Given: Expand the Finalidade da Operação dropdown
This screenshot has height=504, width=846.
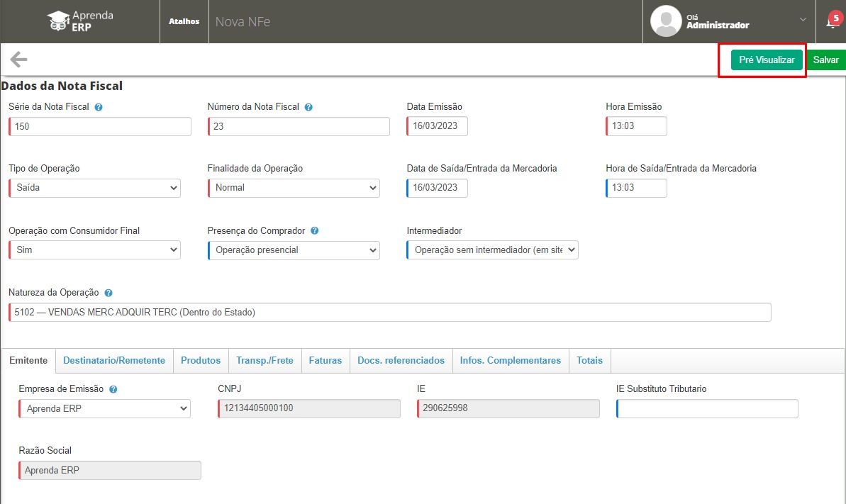Looking at the screenshot, I should 294,188.
